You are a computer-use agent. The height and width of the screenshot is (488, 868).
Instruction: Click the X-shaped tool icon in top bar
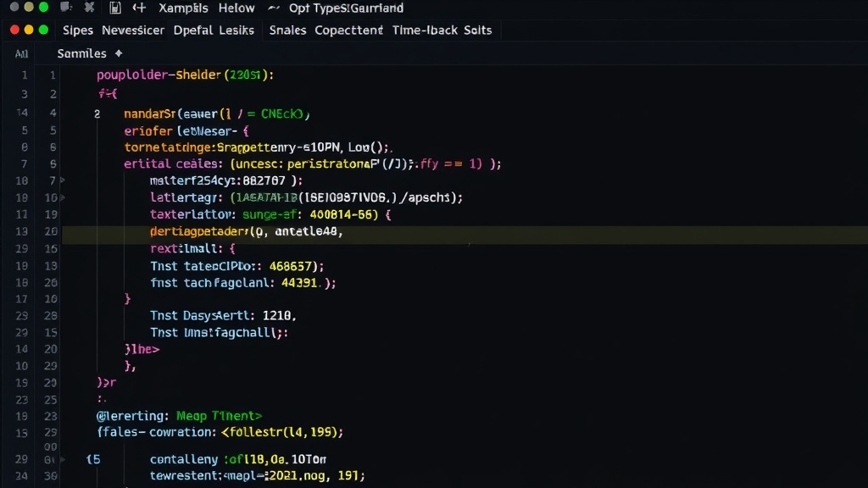[89, 7]
